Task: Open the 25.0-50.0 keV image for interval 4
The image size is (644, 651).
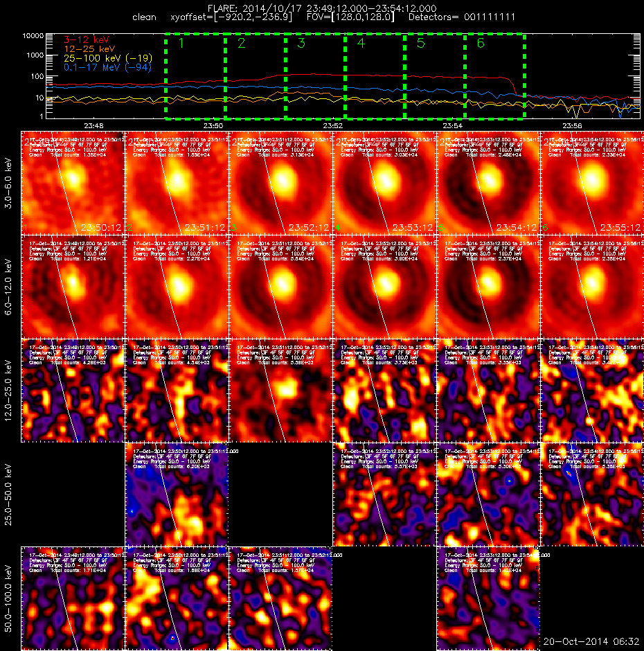Action: pyautogui.click(x=384, y=494)
